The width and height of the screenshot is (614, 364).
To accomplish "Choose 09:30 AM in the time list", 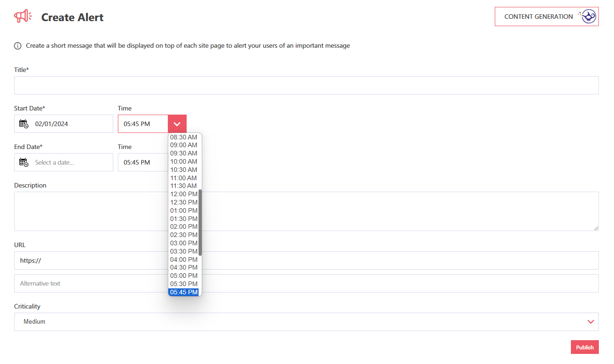I will [x=183, y=153].
